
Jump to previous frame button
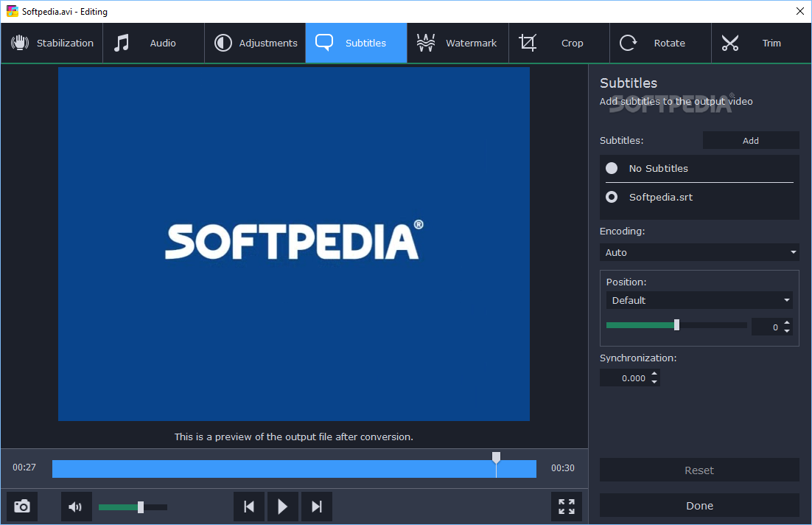point(249,507)
